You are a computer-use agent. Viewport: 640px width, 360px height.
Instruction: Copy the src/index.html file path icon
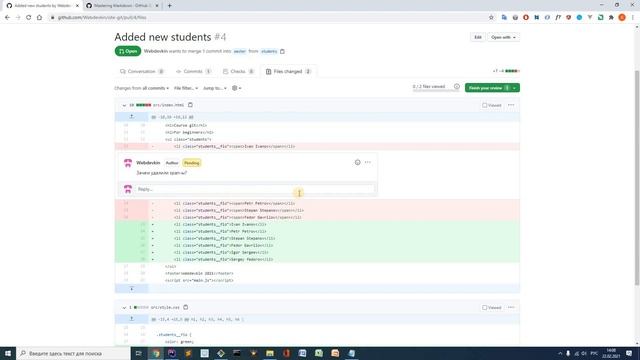(190, 105)
